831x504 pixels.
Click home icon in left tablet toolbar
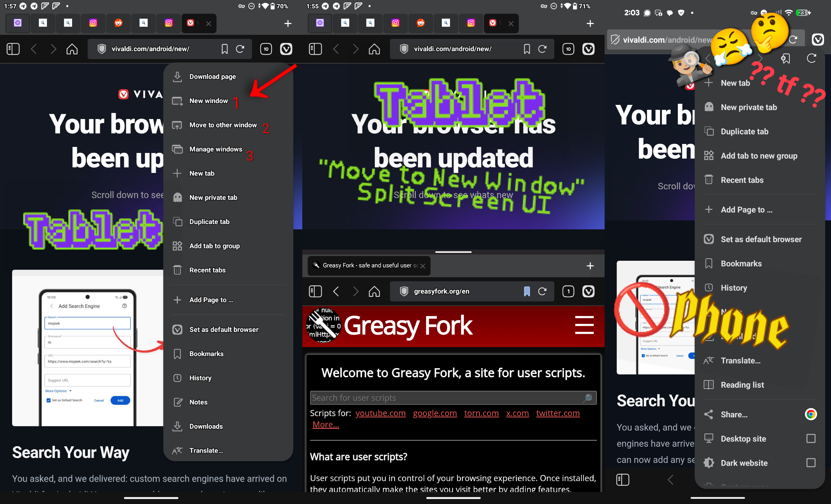[x=72, y=49]
